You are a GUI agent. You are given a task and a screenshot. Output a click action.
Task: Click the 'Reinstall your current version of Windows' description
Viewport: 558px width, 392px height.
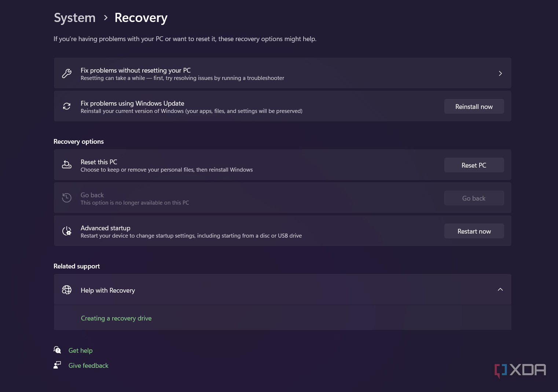tap(191, 111)
